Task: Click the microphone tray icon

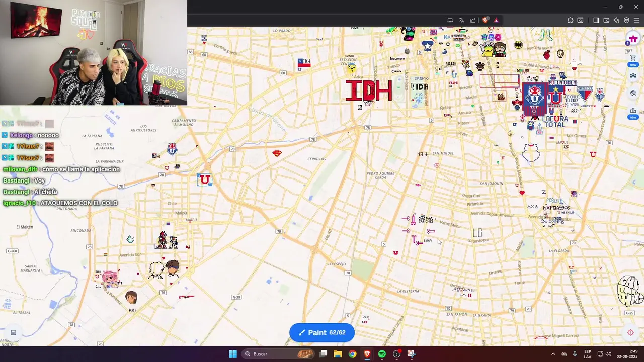Action: 575,354
